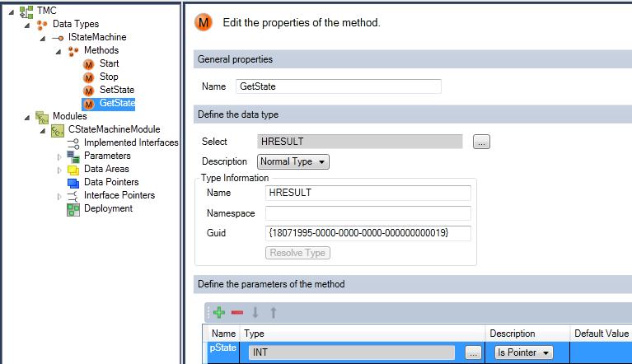Click the Data Pointers blue icon
632x364 pixels.
tap(73, 183)
